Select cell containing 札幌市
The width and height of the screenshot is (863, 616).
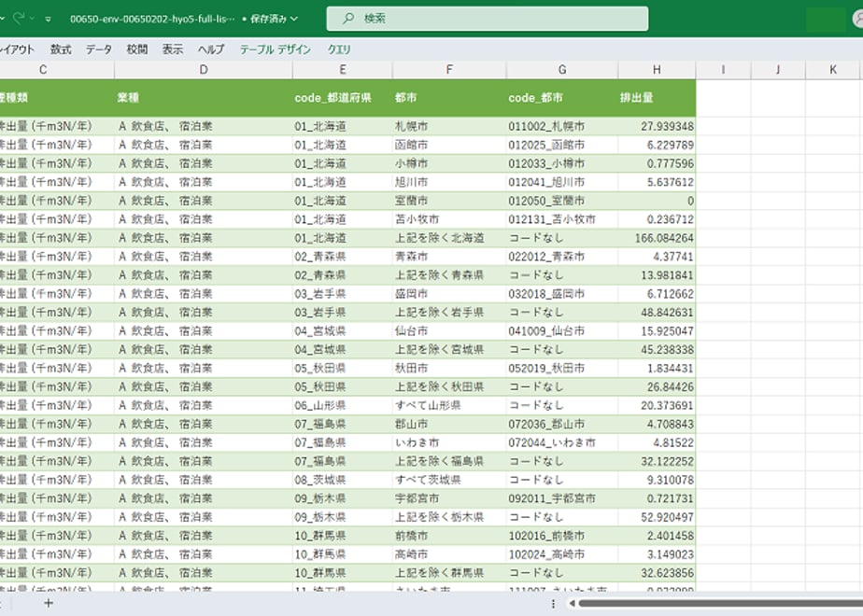tap(449, 127)
